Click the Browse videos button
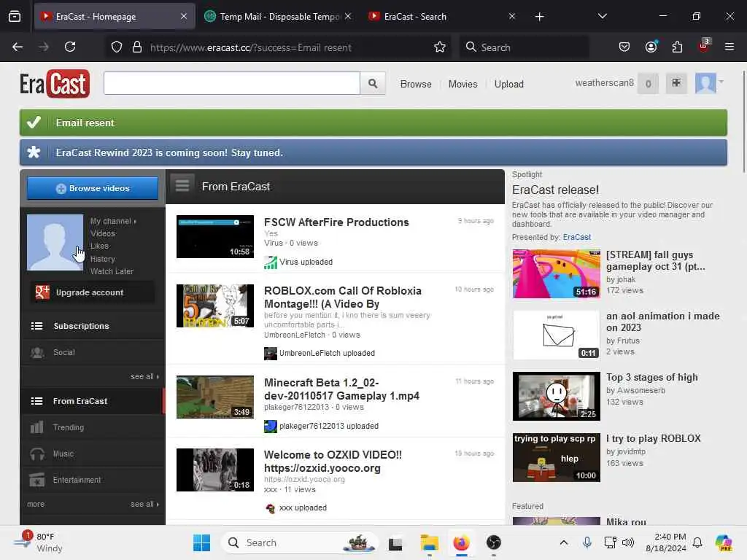 point(93,188)
